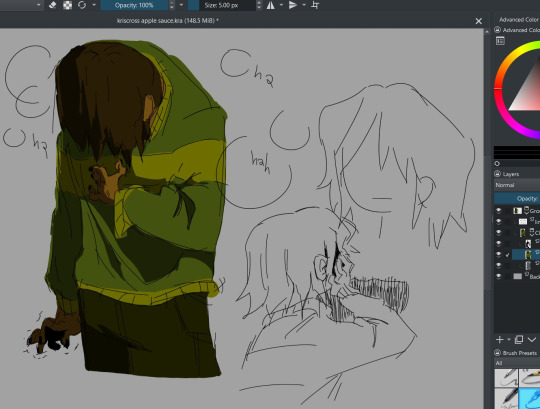The width and height of the screenshot is (540, 409).
Task: Toggle visibility of the Group layer
Action: pos(498,210)
